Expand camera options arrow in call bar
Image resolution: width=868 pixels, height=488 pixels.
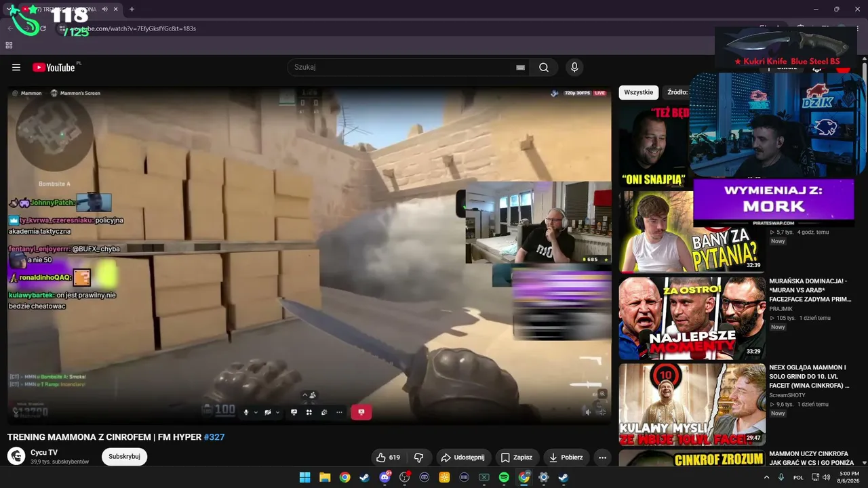[x=277, y=412]
